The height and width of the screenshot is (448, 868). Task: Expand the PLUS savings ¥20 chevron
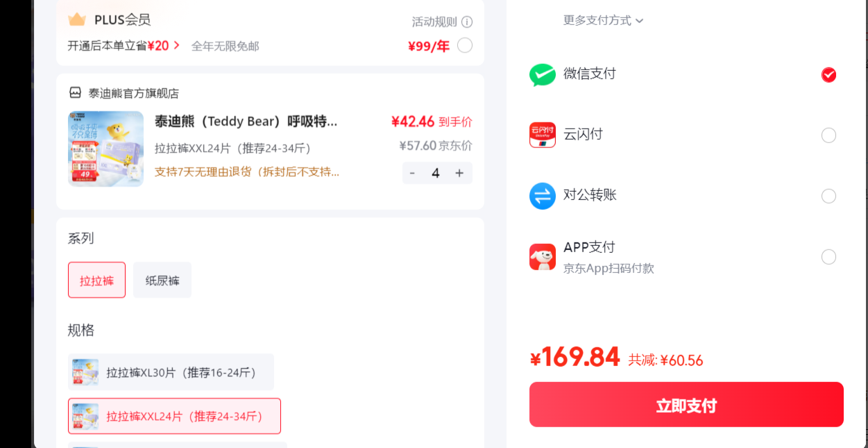177,45
